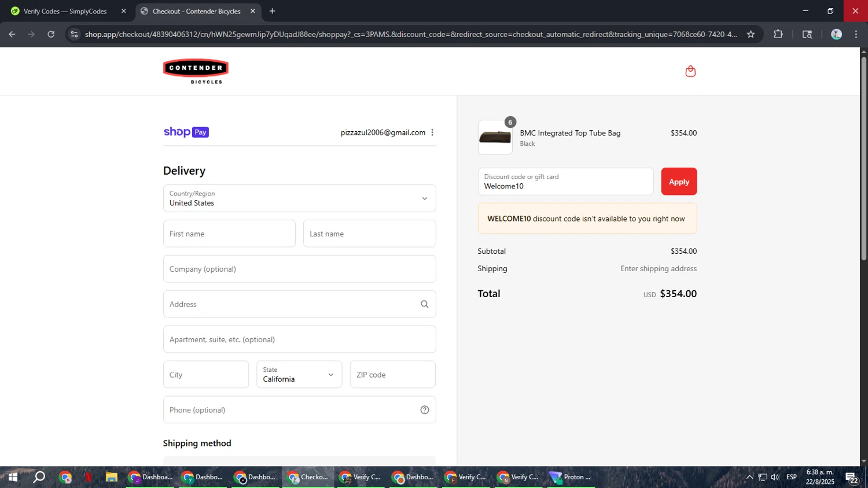Screen dimensions: 868x488
Task: Click the Apply discount button
Action: [x=679, y=182]
